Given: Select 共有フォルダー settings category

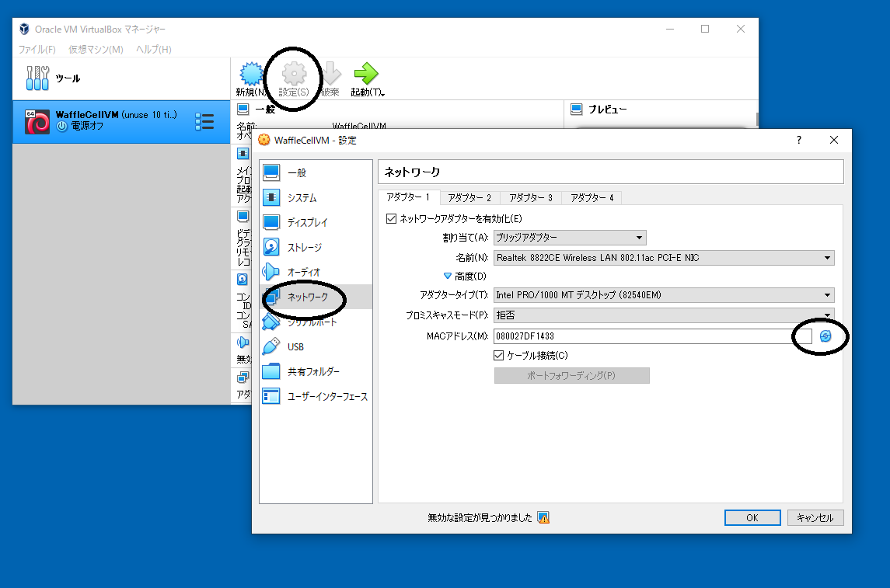Looking at the screenshot, I should pyautogui.click(x=316, y=371).
